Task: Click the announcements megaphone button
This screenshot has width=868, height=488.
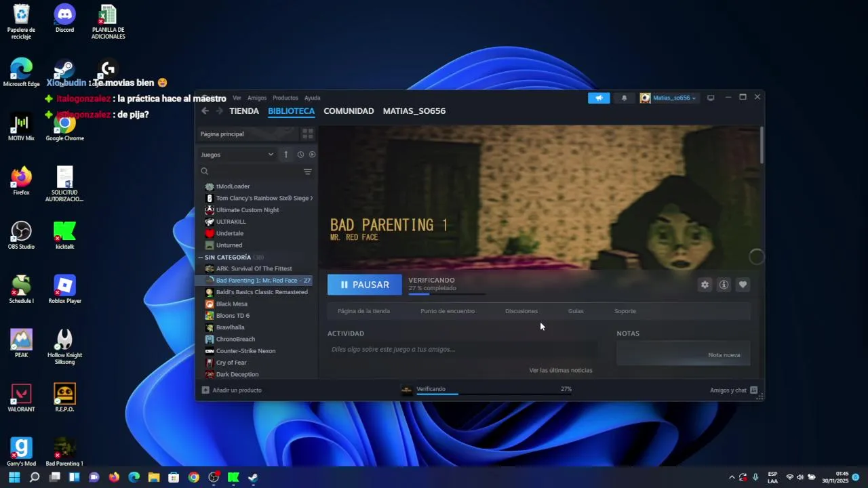Action: (x=599, y=98)
